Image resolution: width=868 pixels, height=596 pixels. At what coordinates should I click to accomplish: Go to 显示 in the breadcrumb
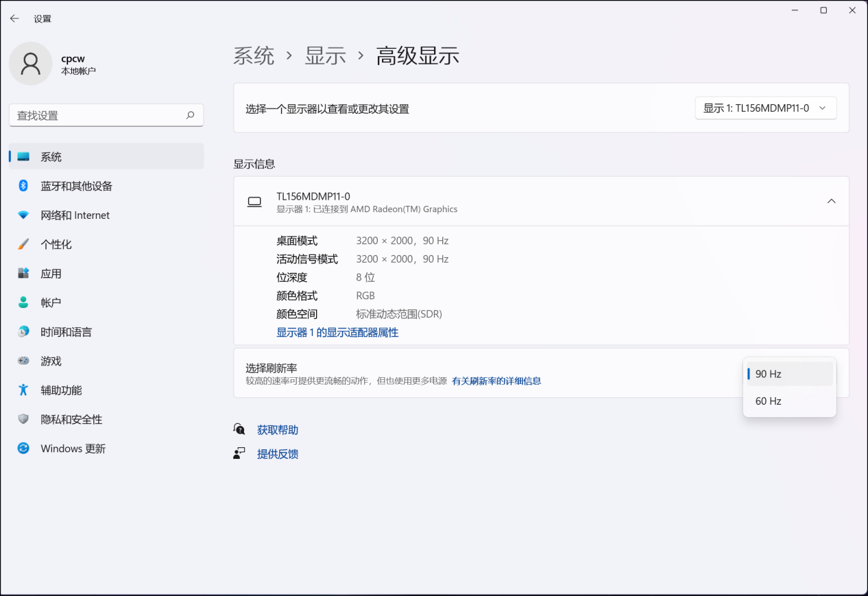click(x=325, y=56)
